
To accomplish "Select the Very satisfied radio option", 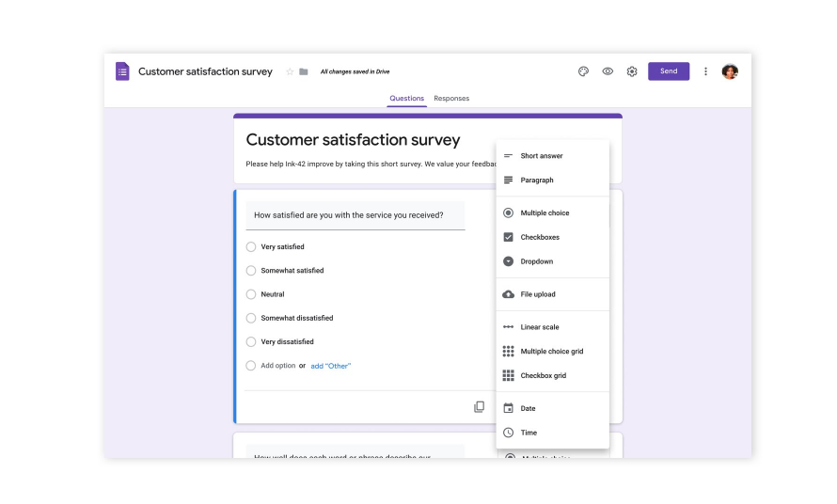I will coord(251,247).
